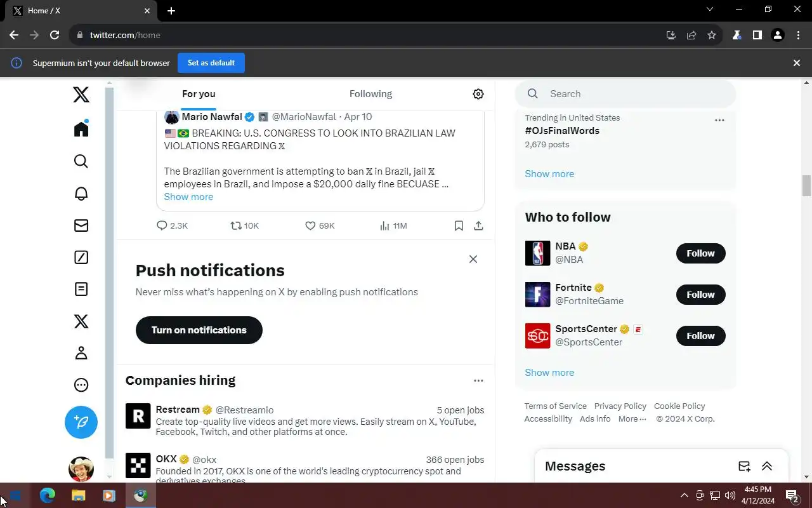Viewport: 812px width, 508px height.
Task: Open @MarioNawfal profile handle
Action: click(x=304, y=117)
